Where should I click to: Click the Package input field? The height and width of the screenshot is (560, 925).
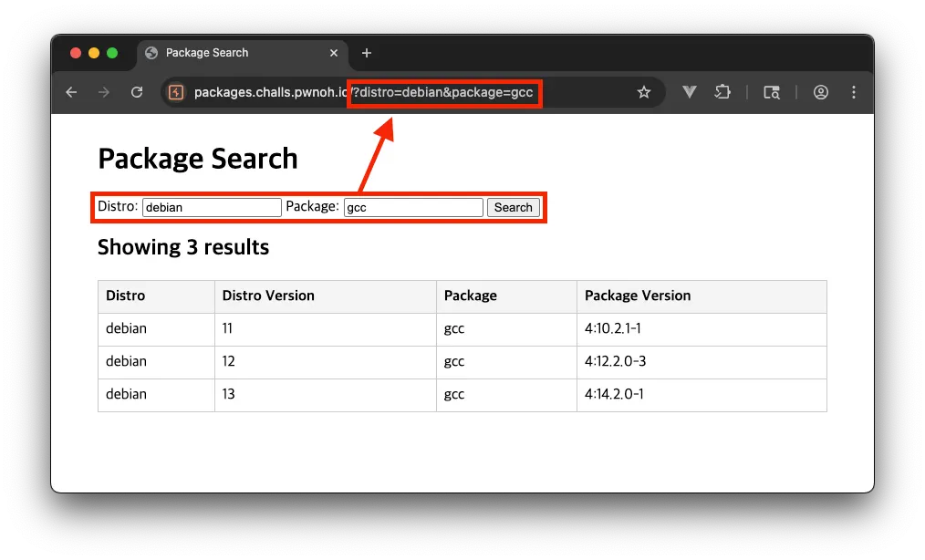(413, 207)
